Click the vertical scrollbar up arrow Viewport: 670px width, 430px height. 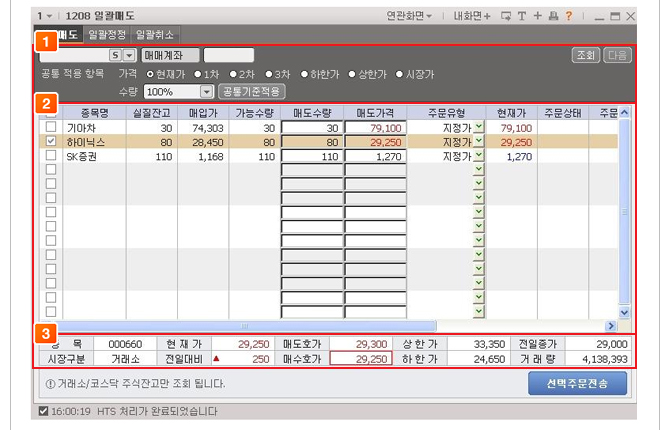tap(624, 112)
